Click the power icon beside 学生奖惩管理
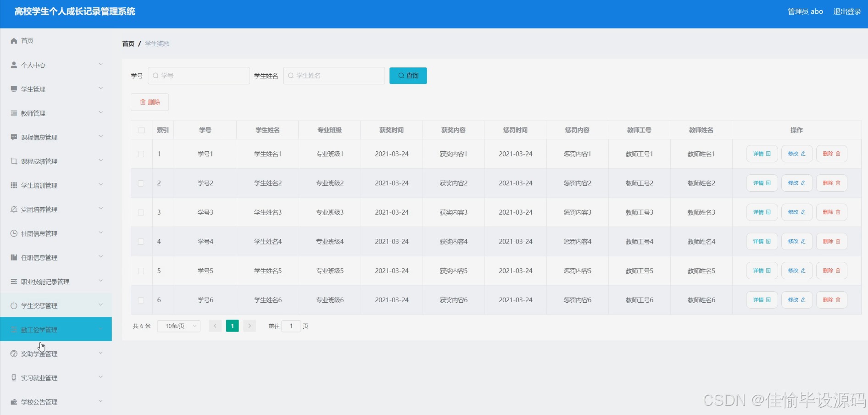Screen dimensions: 868x415 tap(14, 305)
